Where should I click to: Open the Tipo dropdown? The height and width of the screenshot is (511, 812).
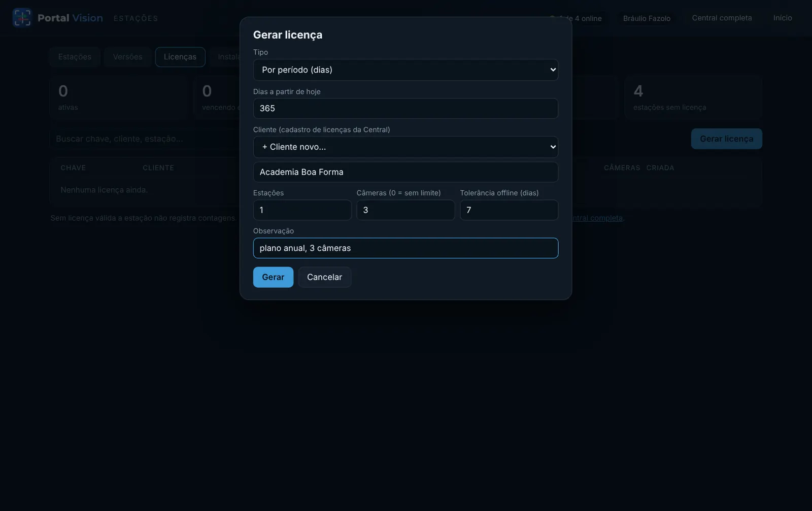click(x=405, y=70)
